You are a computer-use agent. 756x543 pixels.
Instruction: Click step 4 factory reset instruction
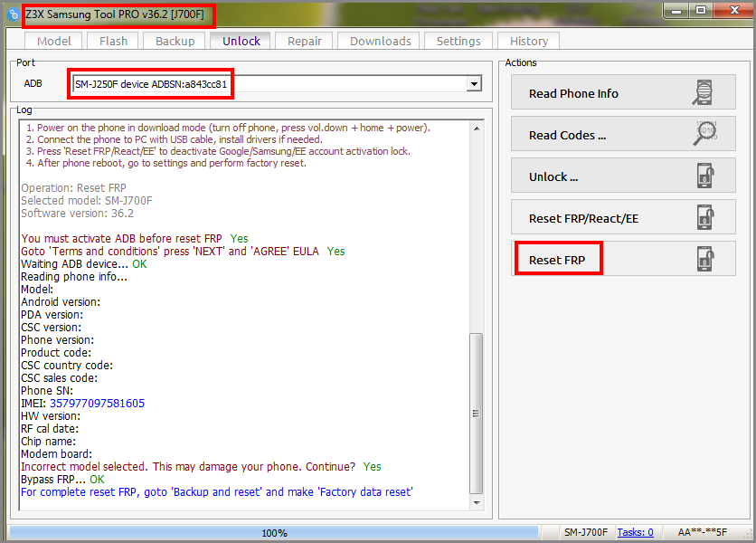165,163
